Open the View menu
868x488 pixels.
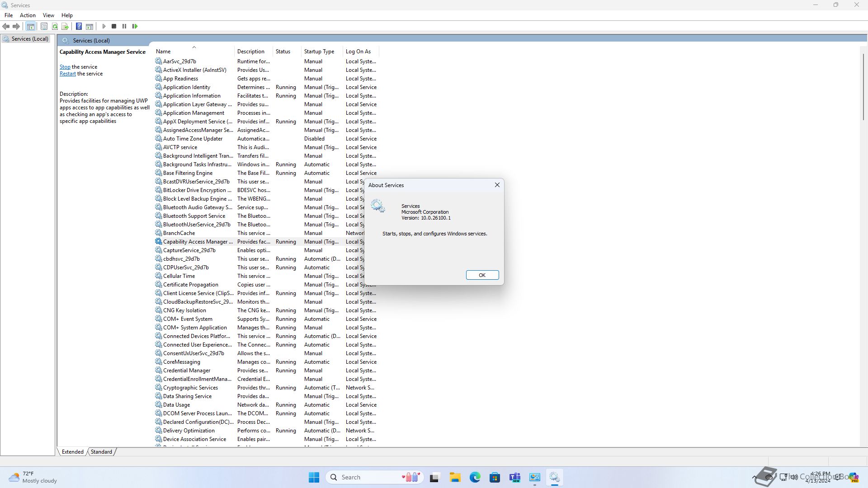[x=48, y=15]
